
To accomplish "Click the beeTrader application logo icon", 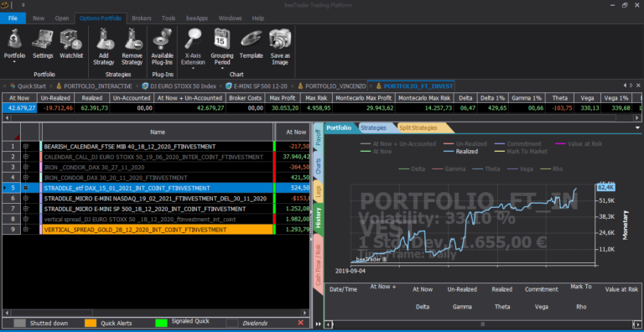I will 5,5.
